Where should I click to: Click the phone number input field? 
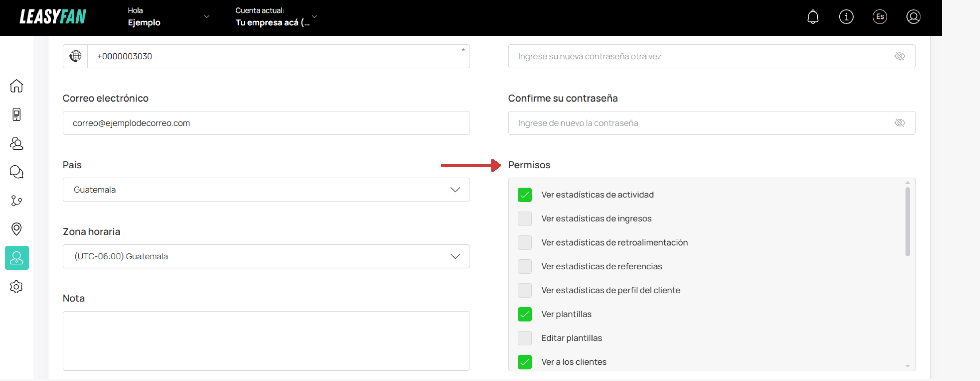point(278,56)
